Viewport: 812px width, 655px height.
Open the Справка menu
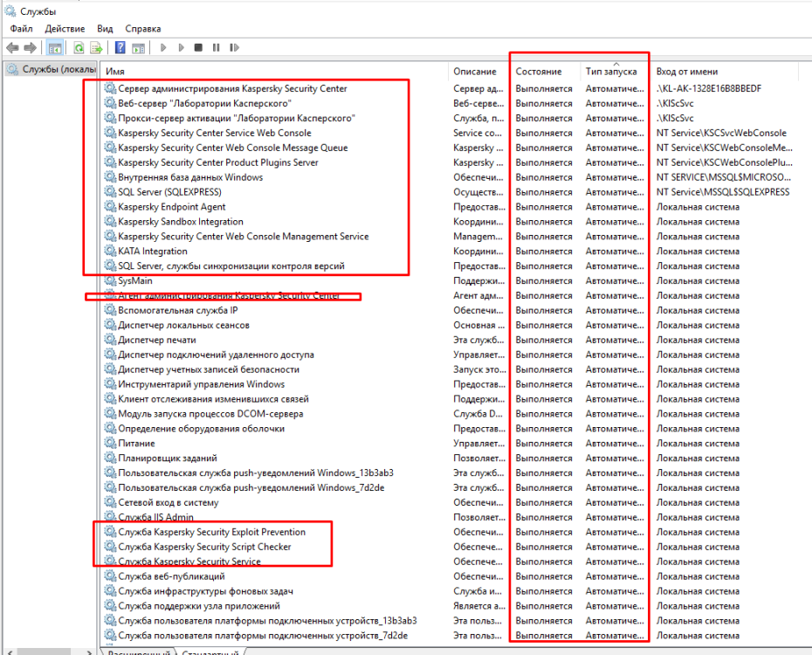coord(142,29)
